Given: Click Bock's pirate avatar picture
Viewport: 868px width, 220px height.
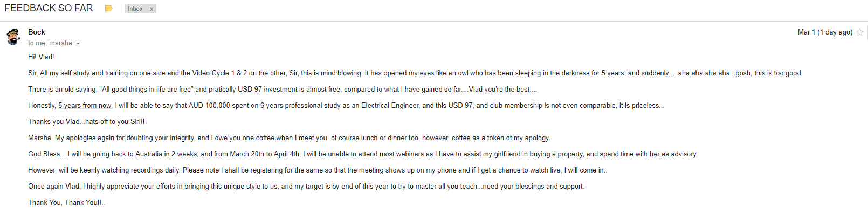Looking at the screenshot, I should coord(13,37).
